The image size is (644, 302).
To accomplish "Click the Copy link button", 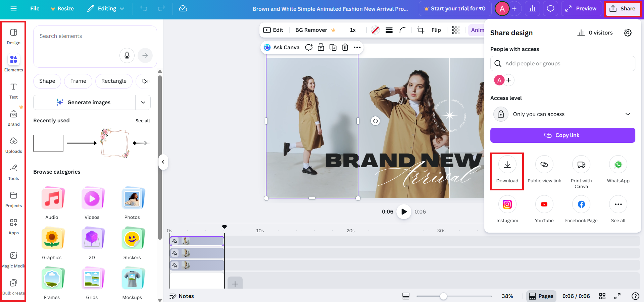I will click(562, 135).
